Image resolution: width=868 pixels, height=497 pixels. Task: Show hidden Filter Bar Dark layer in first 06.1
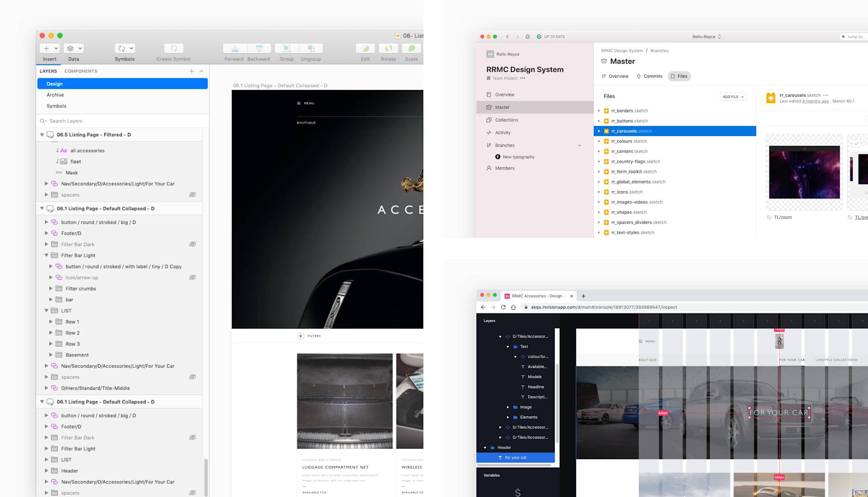(193, 244)
